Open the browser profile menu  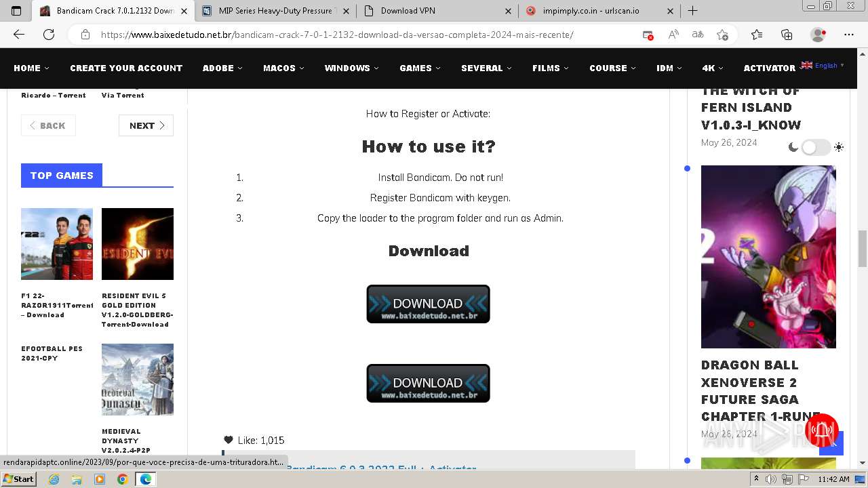818,35
